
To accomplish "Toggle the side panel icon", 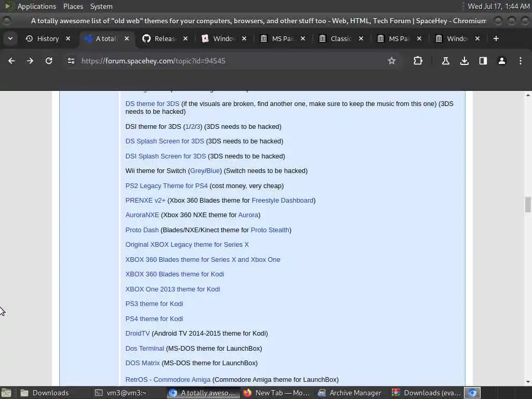I will pyautogui.click(x=483, y=61).
